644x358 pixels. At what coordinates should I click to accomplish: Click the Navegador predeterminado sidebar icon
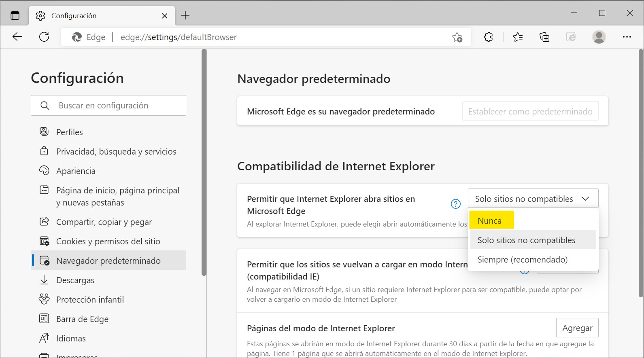[45, 261]
